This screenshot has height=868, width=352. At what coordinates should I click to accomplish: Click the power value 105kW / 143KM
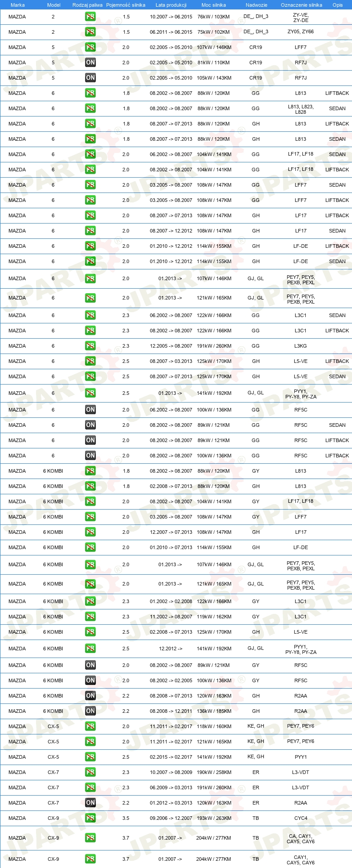(214, 78)
